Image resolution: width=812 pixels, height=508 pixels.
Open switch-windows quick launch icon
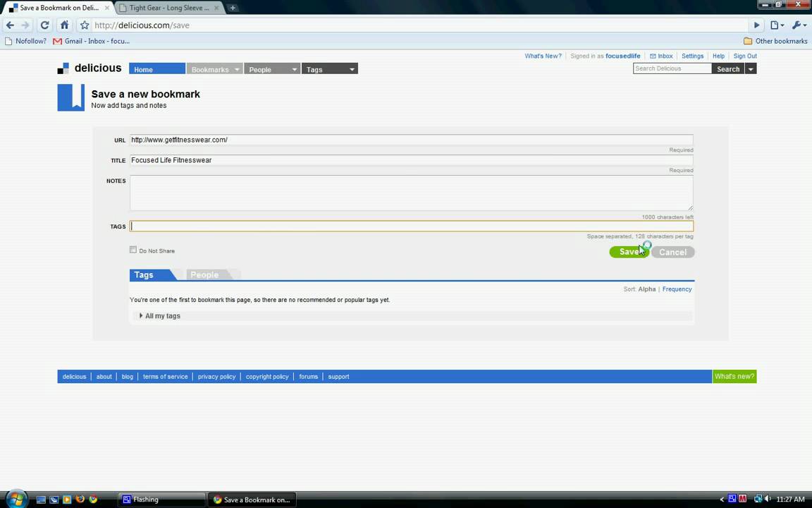[54, 500]
